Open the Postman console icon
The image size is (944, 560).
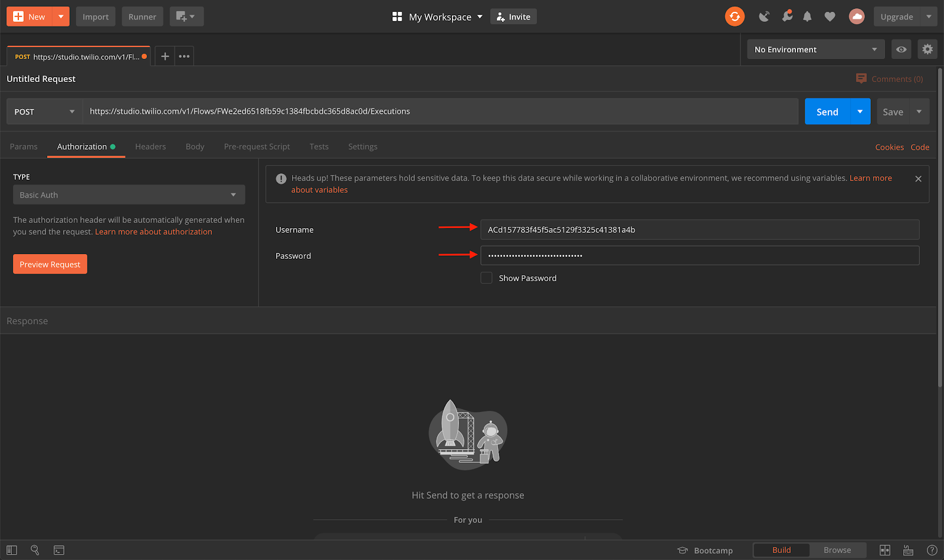[59, 550]
